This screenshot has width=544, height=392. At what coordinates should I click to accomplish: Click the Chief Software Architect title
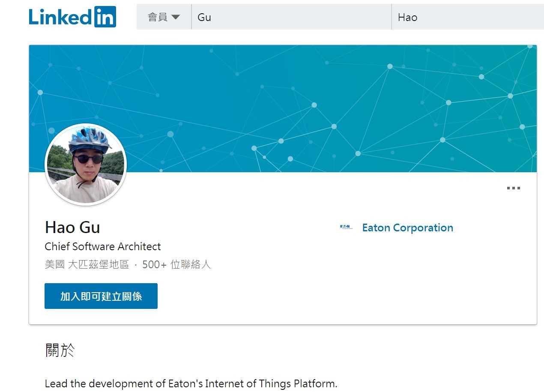[103, 247]
